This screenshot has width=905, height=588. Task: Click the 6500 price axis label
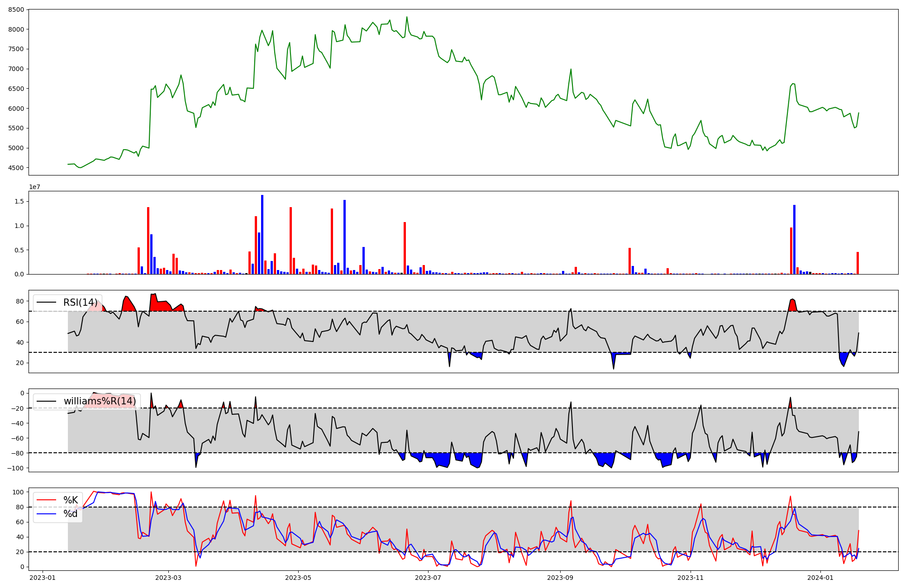click(16, 89)
